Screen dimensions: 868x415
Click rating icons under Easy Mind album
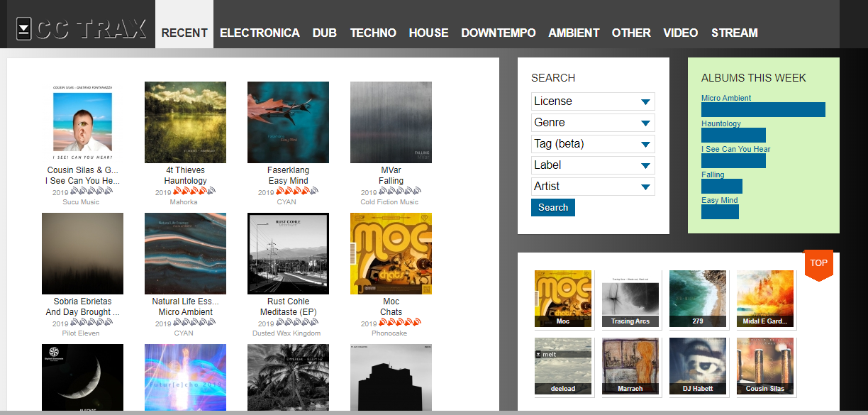tap(296, 192)
